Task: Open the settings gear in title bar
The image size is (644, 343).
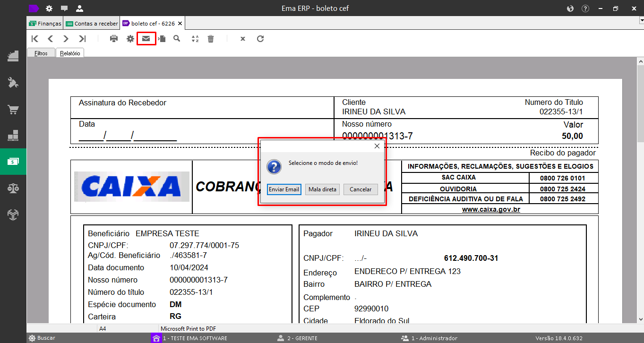Action: [49, 9]
